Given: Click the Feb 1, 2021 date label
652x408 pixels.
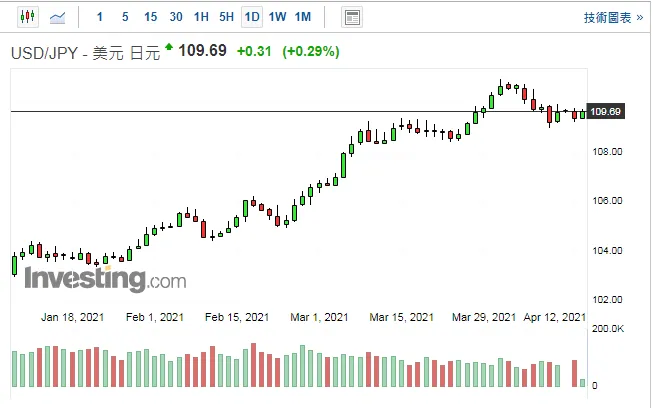Looking at the screenshot, I should tap(155, 317).
